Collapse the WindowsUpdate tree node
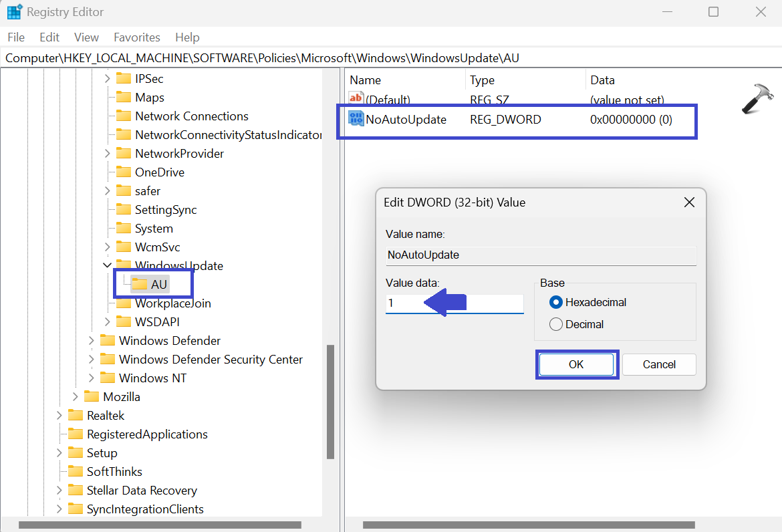Image resolution: width=782 pixels, height=532 pixels. 108,266
